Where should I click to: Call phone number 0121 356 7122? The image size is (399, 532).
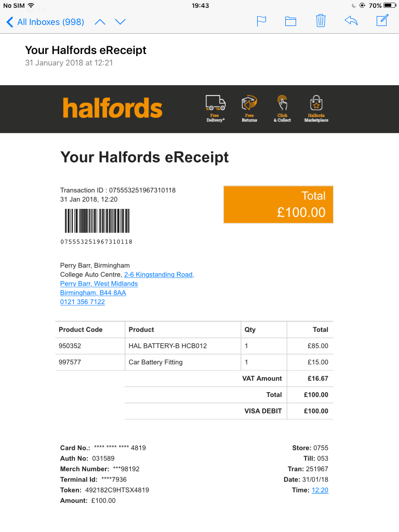pyautogui.click(x=83, y=302)
